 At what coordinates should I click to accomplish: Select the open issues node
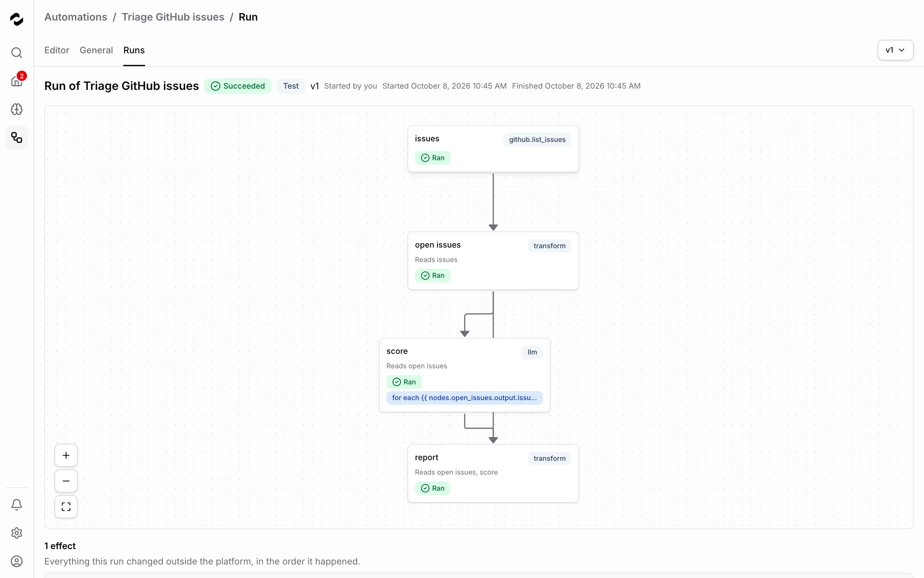pos(493,261)
